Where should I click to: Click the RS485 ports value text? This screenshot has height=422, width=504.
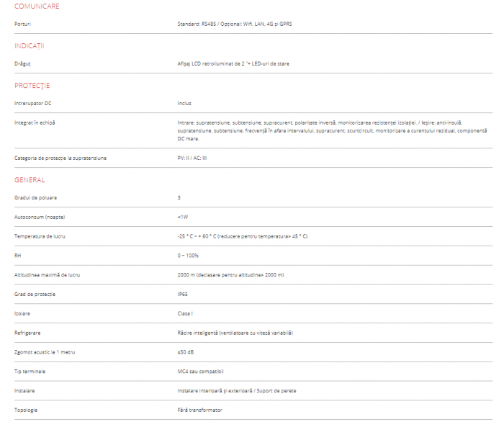tap(235, 24)
